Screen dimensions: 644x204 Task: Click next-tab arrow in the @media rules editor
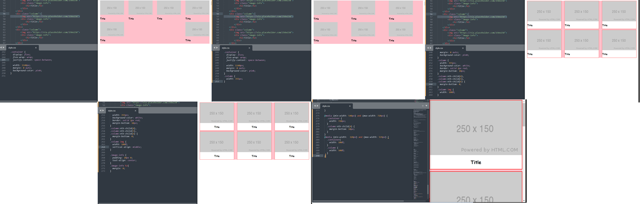tap(317, 106)
